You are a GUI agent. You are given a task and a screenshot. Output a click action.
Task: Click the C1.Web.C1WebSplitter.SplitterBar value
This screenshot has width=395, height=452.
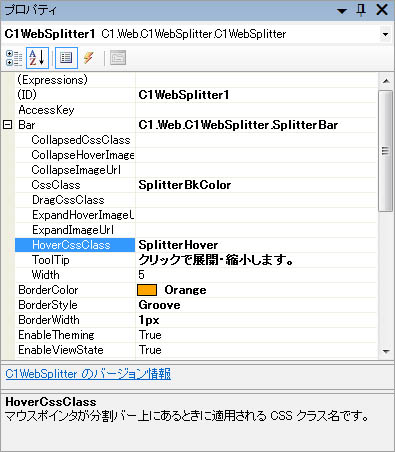click(238, 125)
